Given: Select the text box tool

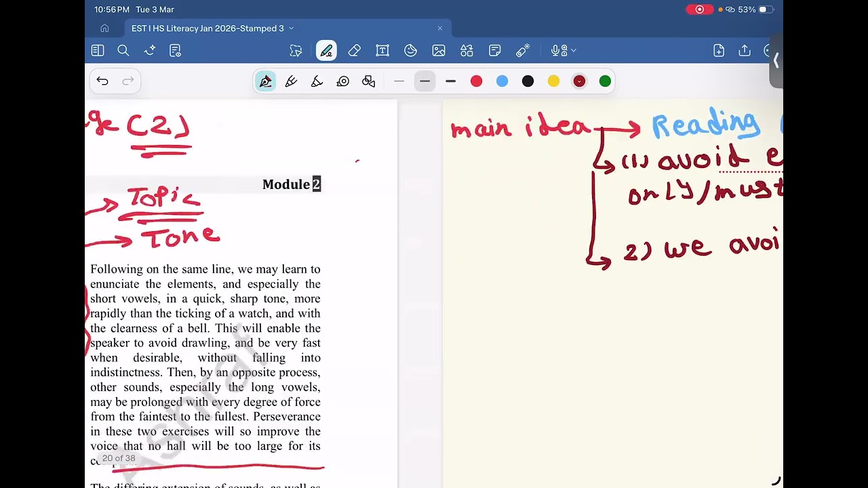Looking at the screenshot, I should pos(382,51).
